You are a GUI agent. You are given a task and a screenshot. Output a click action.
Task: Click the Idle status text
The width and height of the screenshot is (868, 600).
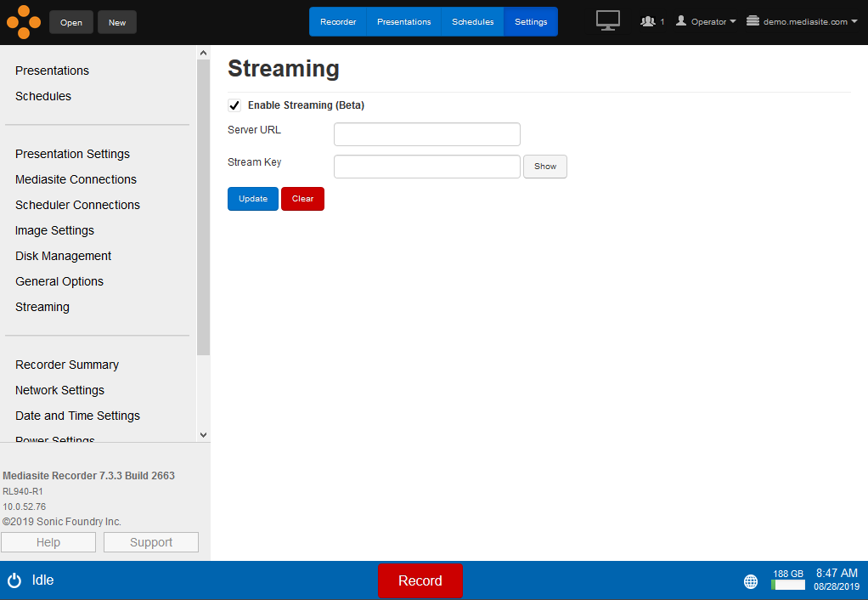(42, 580)
